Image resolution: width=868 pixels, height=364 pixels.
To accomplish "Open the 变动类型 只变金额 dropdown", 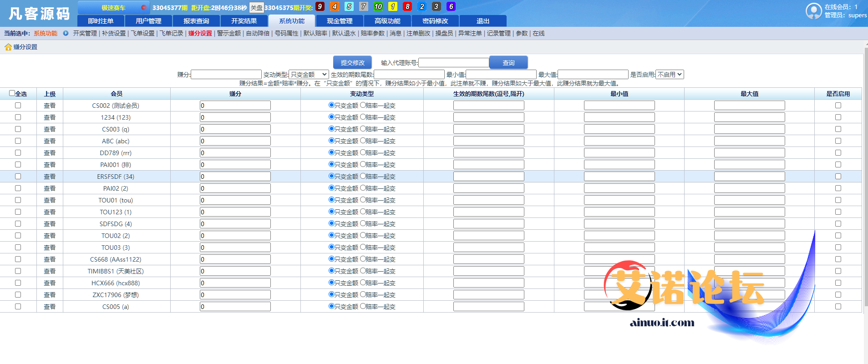I will 309,75.
